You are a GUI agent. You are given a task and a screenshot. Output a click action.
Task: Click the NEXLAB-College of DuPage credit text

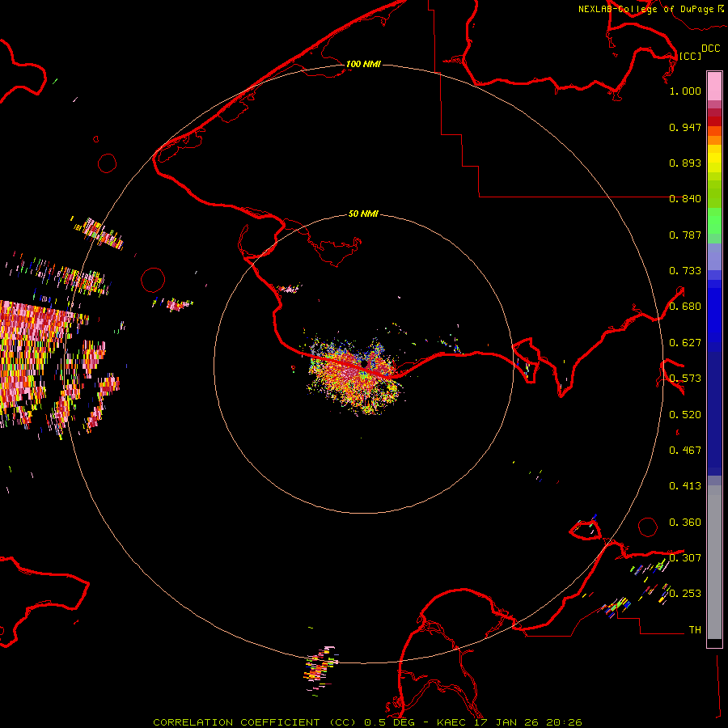pyautogui.click(x=645, y=9)
